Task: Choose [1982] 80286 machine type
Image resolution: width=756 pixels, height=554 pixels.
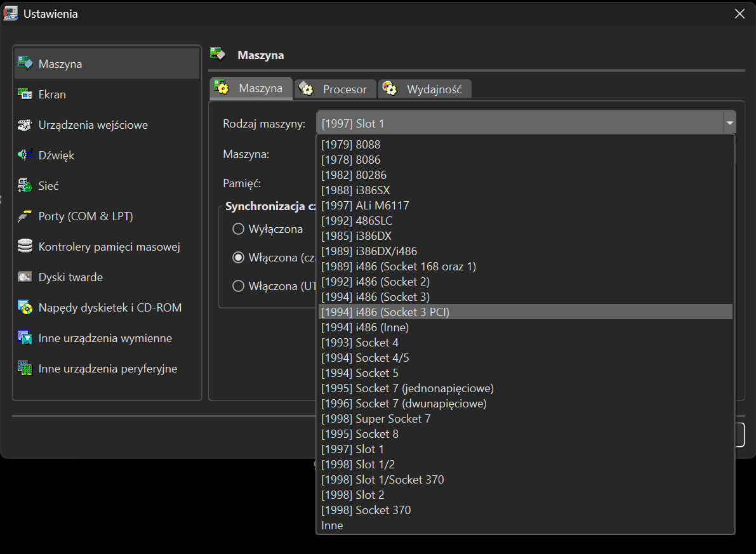Action: (526, 175)
